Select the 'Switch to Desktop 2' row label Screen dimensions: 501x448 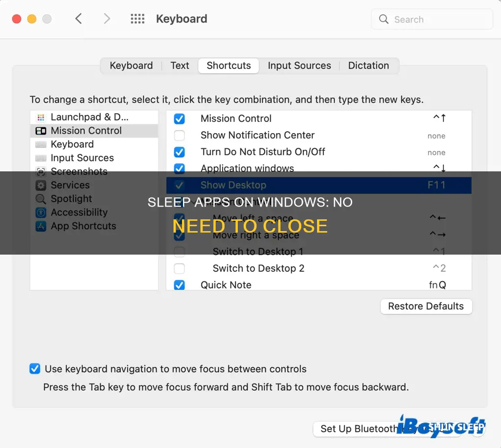(258, 268)
